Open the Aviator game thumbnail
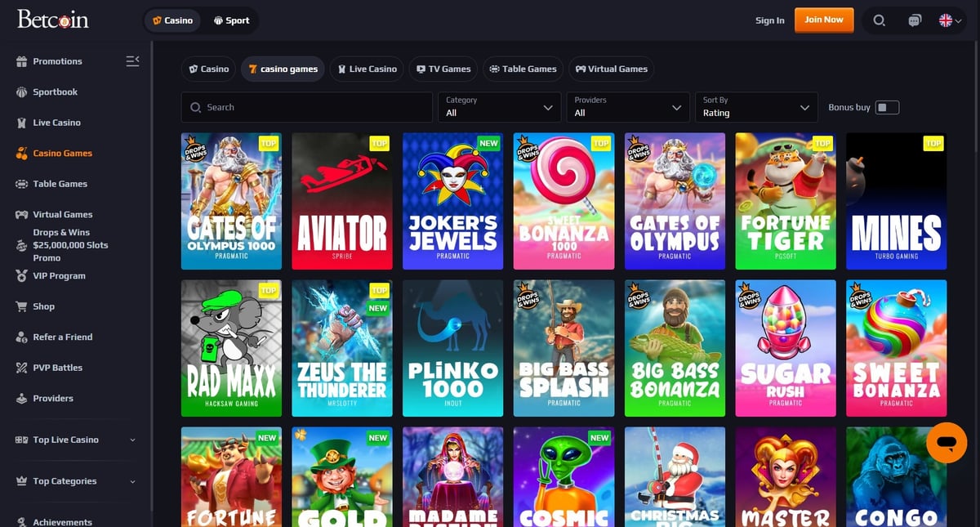The height and width of the screenshot is (527, 980). [341, 201]
